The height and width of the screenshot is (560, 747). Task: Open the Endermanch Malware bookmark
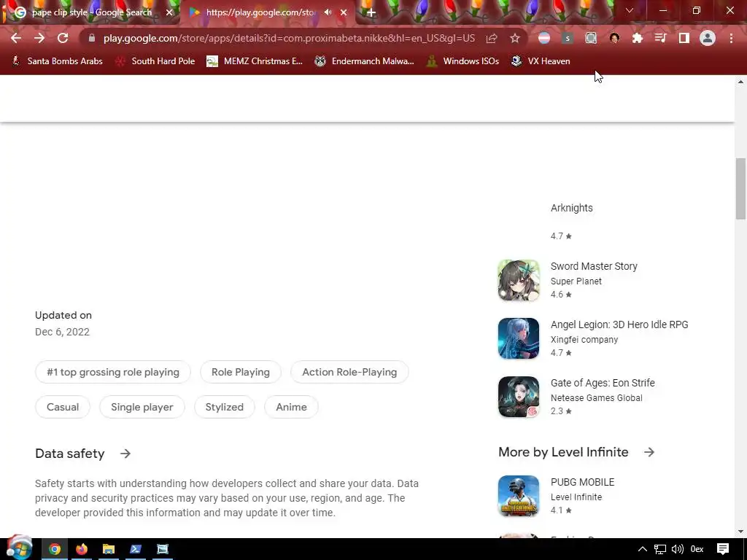(x=365, y=61)
